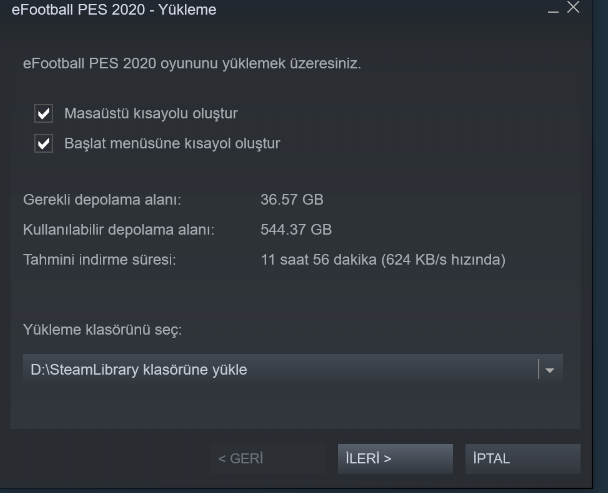Click the 'oyununu yüklemek üzeresiniz' message text
608x493 pixels.
261,63
